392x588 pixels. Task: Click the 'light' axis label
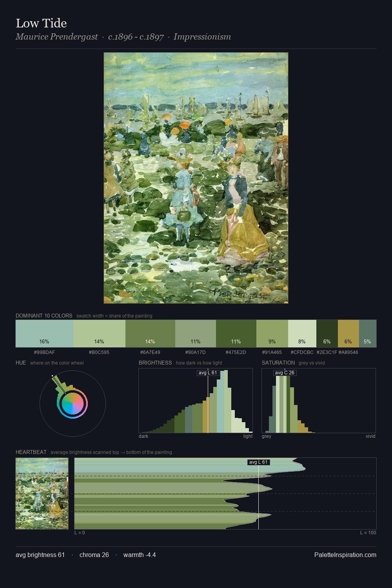[x=248, y=436]
